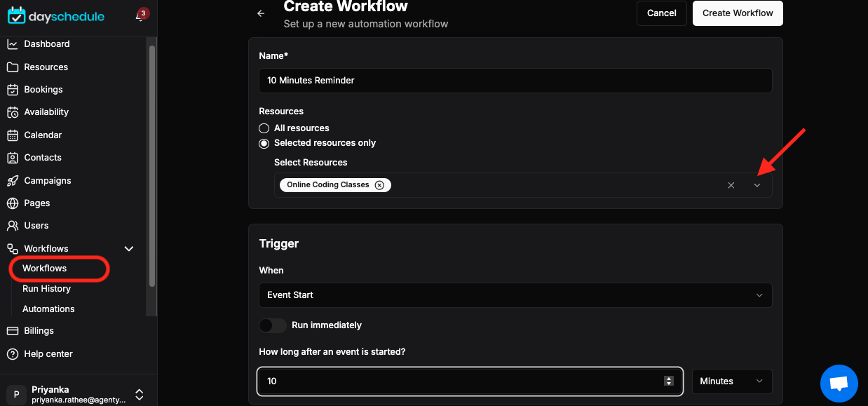Open Automations submenu item
868x406 pixels.
(48, 309)
